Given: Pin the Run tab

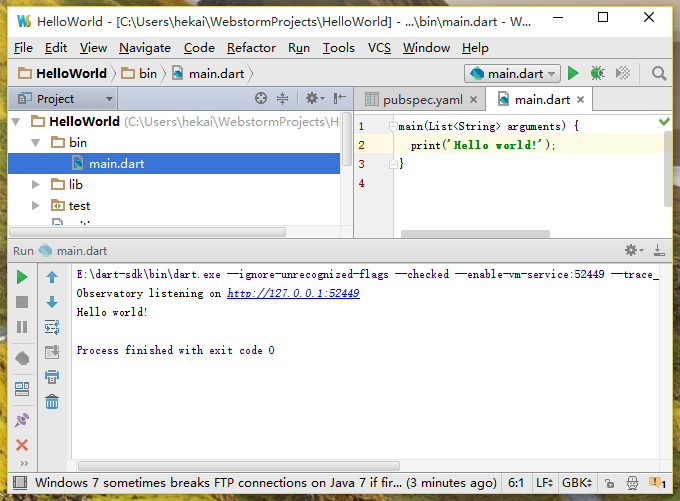Looking at the screenshot, I should [x=22, y=419].
